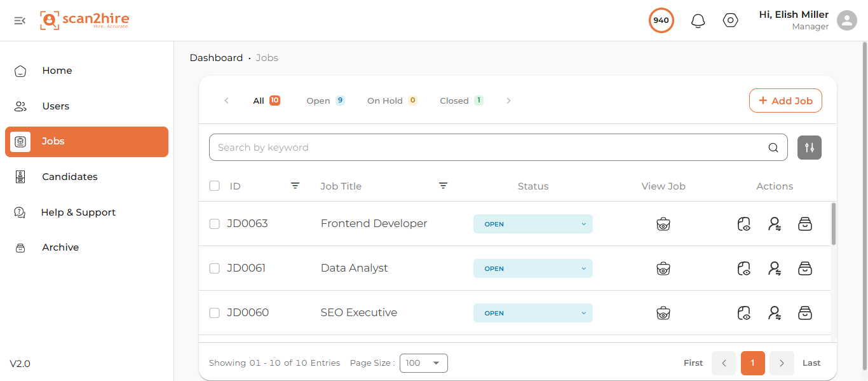868x381 pixels.
Task: Open the hexagon settings icon
Action: point(731,20)
